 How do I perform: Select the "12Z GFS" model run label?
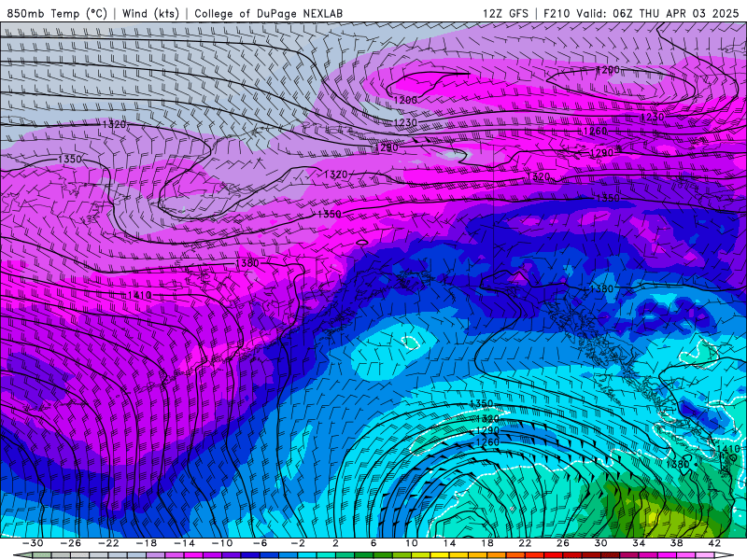click(505, 13)
